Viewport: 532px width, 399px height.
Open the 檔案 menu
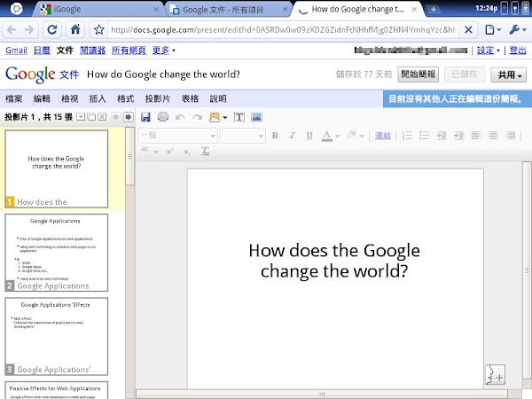[14, 98]
